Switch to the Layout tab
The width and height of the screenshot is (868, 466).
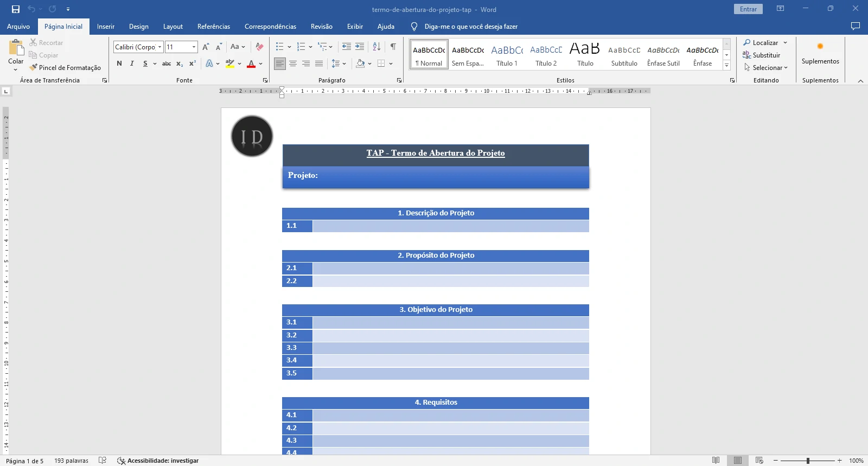point(173,27)
